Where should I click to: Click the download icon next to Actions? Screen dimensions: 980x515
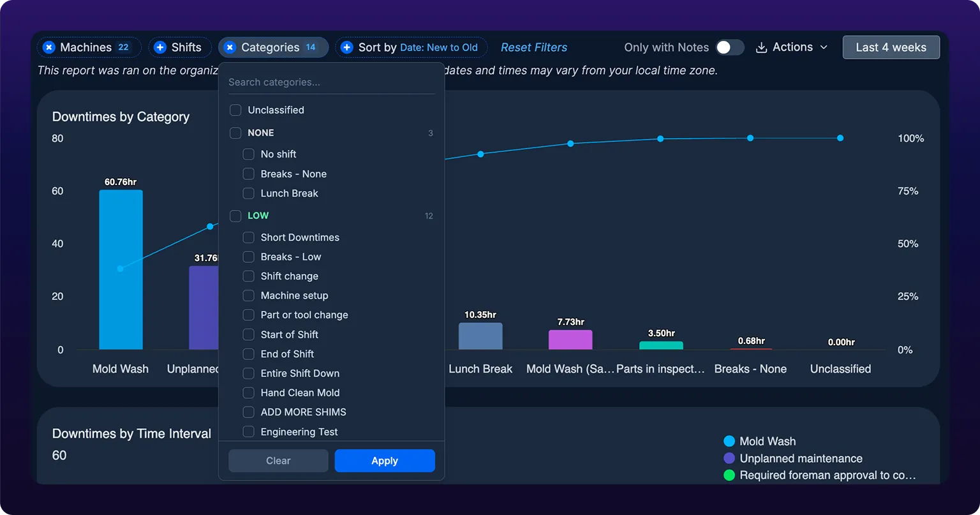coord(761,48)
